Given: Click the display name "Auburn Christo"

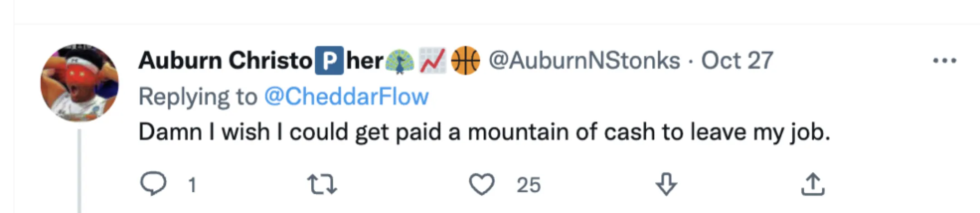Looking at the screenshot, I should 225,61.
